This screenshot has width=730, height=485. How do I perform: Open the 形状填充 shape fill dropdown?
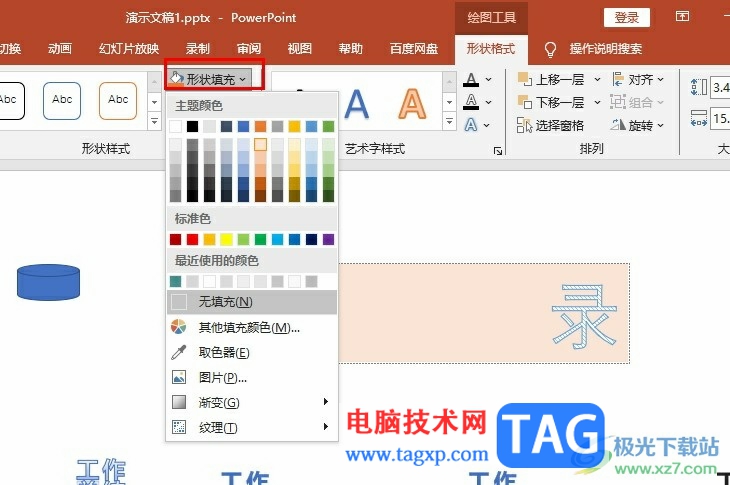[x=210, y=79]
